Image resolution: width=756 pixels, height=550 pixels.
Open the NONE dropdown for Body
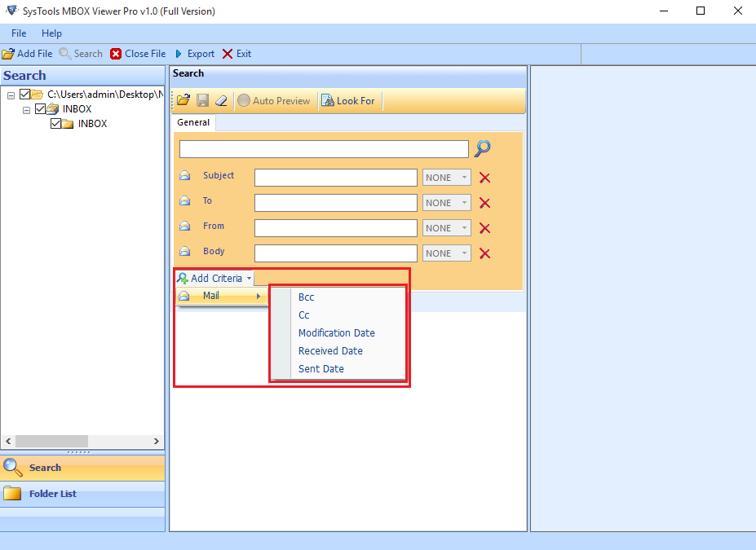446,253
